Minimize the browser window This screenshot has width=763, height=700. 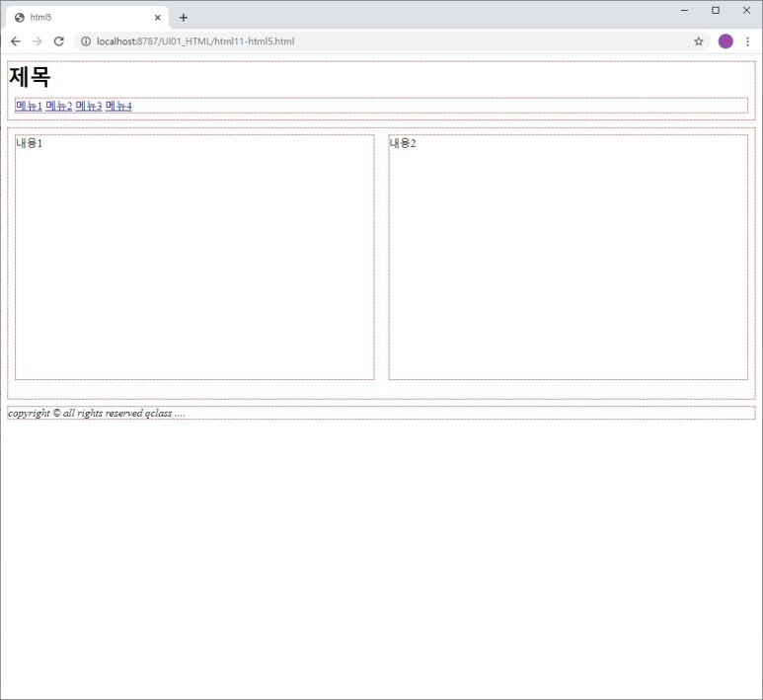click(x=684, y=10)
